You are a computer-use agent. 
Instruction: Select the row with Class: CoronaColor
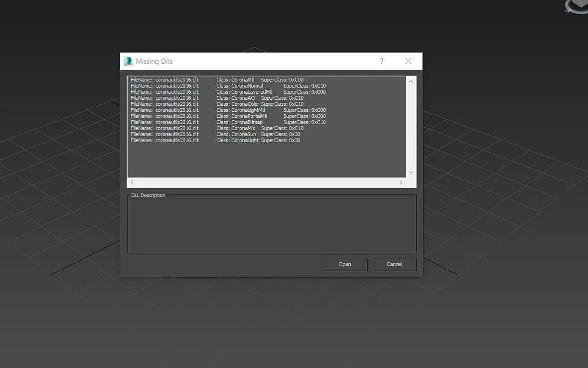tap(267, 104)
